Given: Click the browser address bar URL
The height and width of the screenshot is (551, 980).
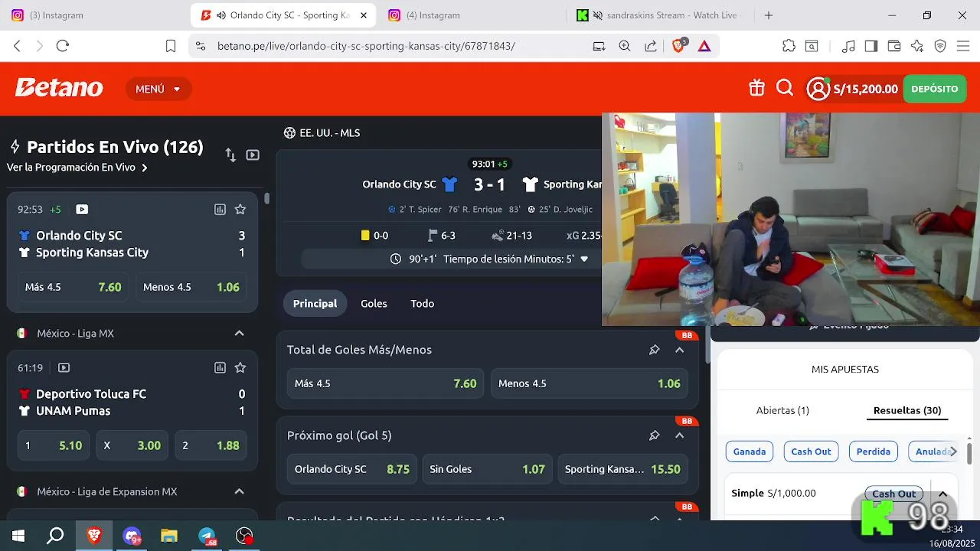Looking at the screenshot, I should click(x=366, y=46).
